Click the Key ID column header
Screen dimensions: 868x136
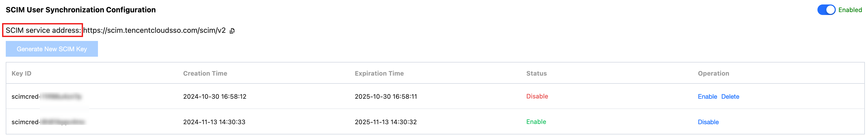(x=21, y=73)
